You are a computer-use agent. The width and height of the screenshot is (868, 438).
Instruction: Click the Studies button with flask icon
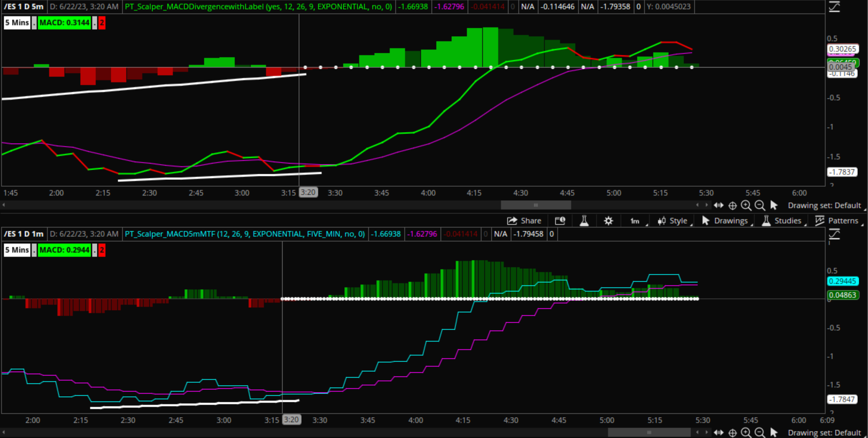click(x=782, y=221)
